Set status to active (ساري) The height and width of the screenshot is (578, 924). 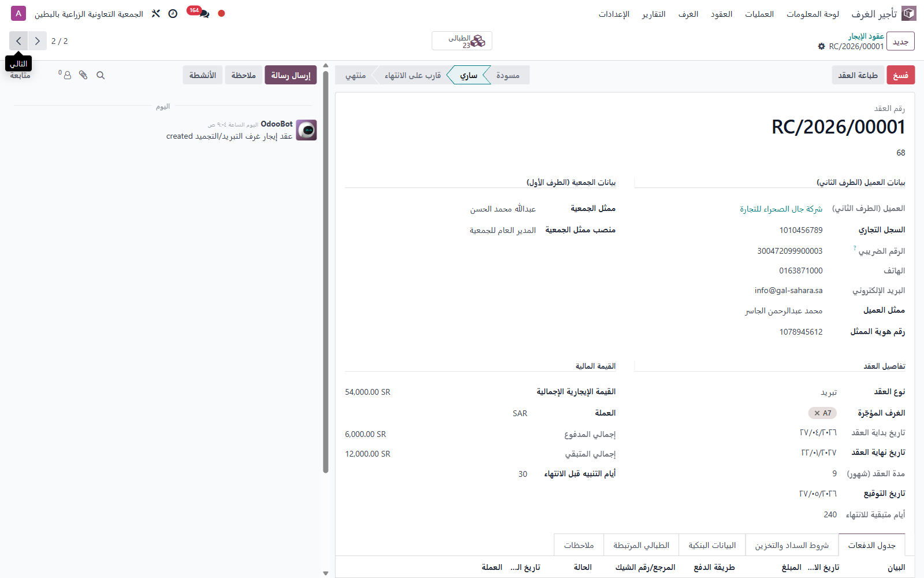tap(468, 75)
